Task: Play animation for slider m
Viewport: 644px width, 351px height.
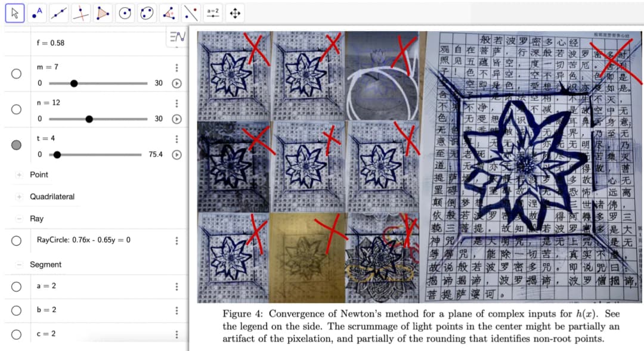Action: [177, 83]
